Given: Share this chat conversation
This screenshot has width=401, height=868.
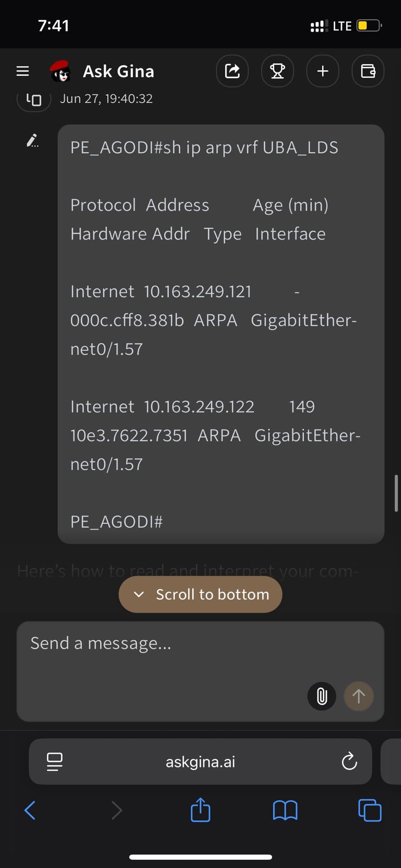Looking at the screenshot, I should pos(232,71).
